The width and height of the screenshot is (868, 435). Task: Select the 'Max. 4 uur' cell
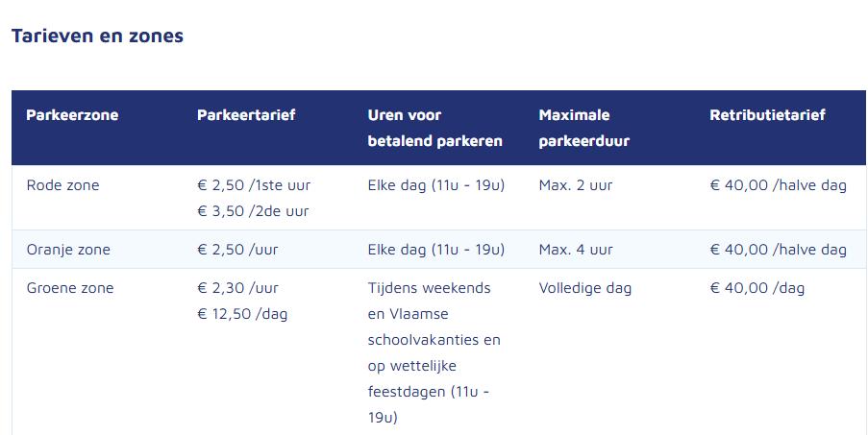pos(575,250)
